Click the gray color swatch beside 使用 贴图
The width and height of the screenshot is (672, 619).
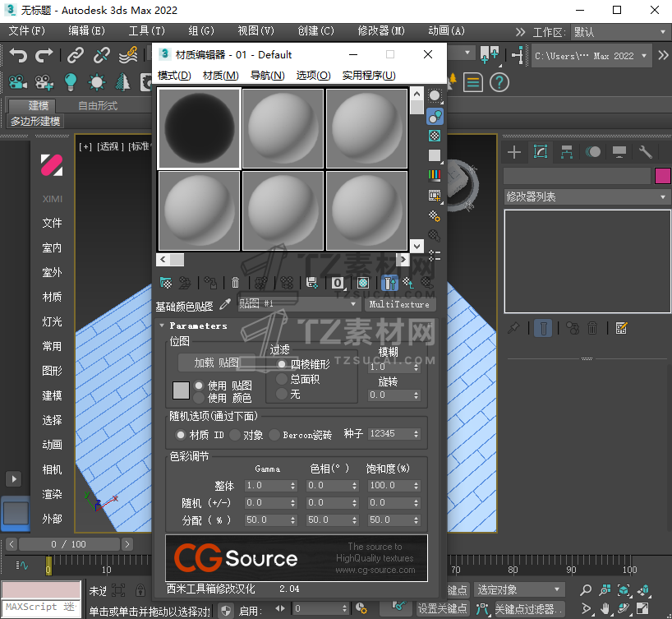click(x=181, y=390)
